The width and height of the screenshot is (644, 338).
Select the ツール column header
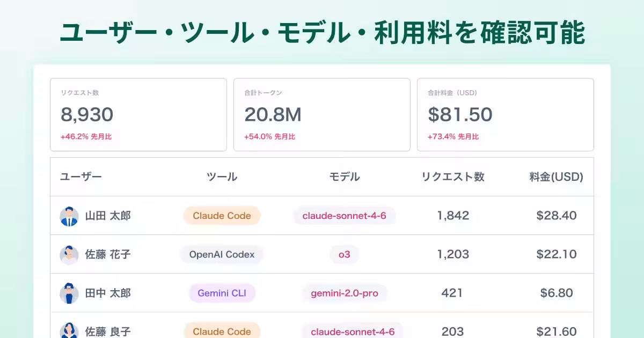pyautogui.click(x=222, y=177)
